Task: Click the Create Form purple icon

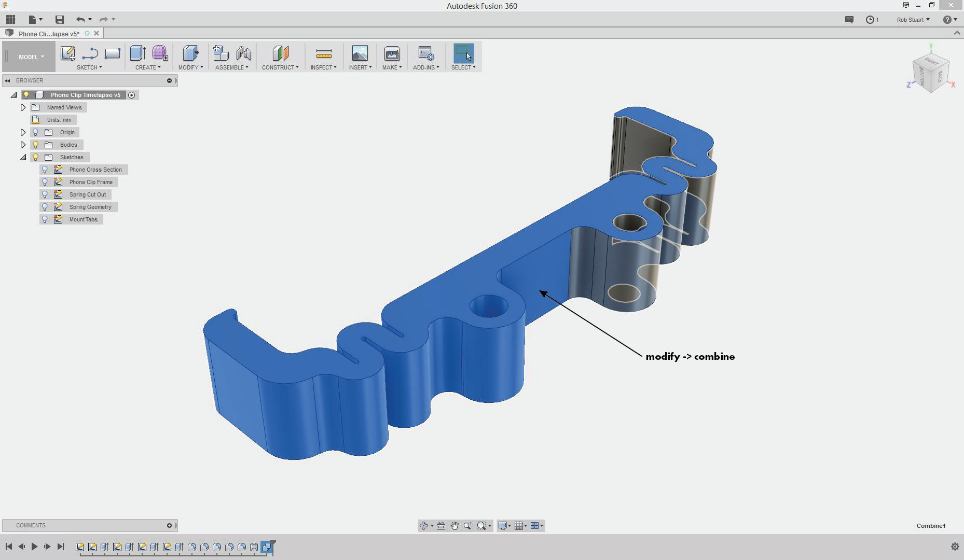Action: click(x=160, y=53)
